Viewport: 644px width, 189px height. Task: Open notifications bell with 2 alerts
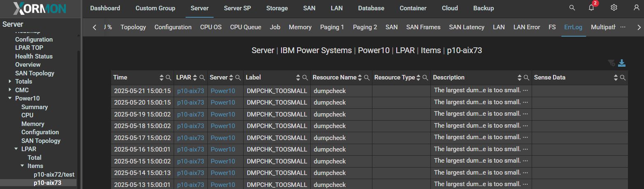tap(592, 8)
